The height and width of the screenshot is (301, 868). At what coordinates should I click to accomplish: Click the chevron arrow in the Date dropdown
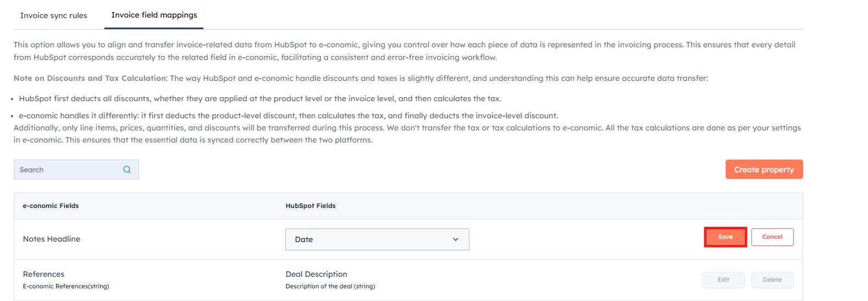[455, 239]
